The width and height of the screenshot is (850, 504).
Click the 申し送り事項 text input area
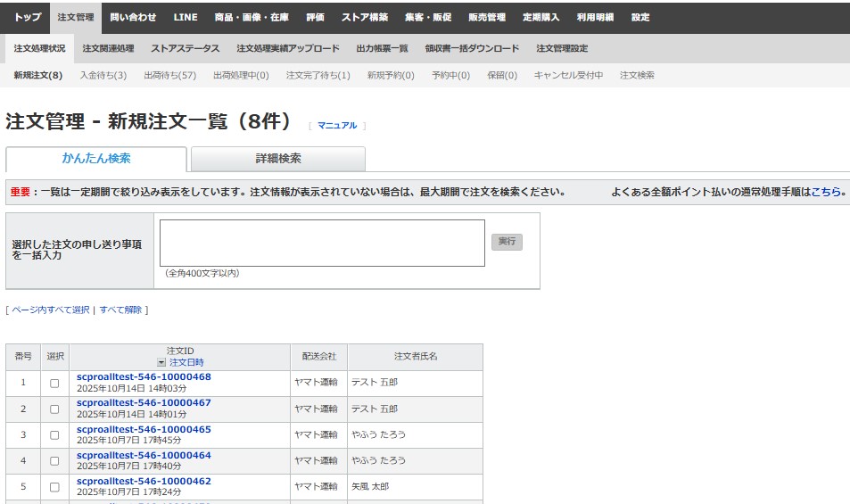click(322, 243)
